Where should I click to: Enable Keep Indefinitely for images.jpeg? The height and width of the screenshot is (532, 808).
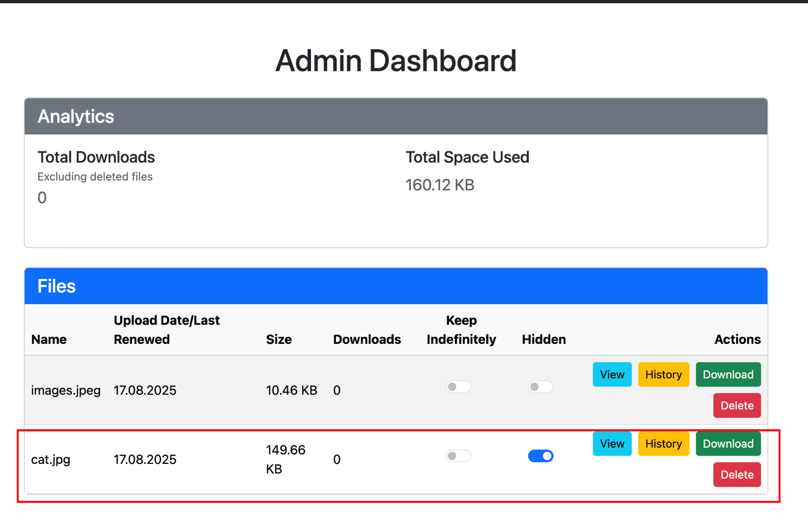pos(458,387)
